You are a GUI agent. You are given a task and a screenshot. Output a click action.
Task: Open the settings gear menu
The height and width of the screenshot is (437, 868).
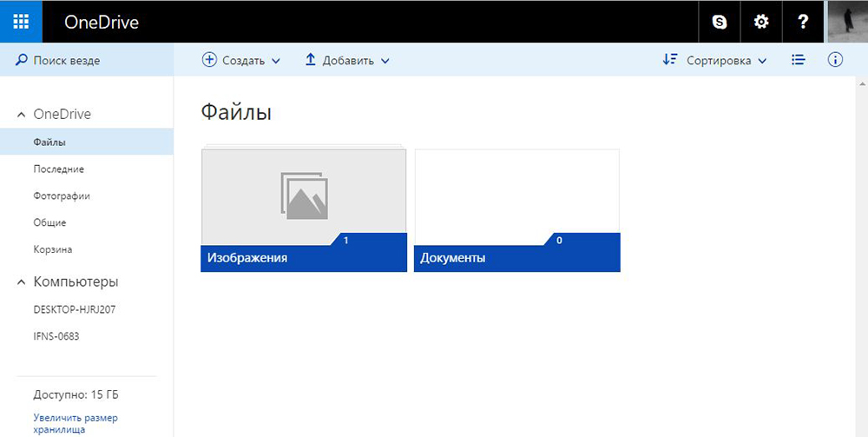[761, 23]
